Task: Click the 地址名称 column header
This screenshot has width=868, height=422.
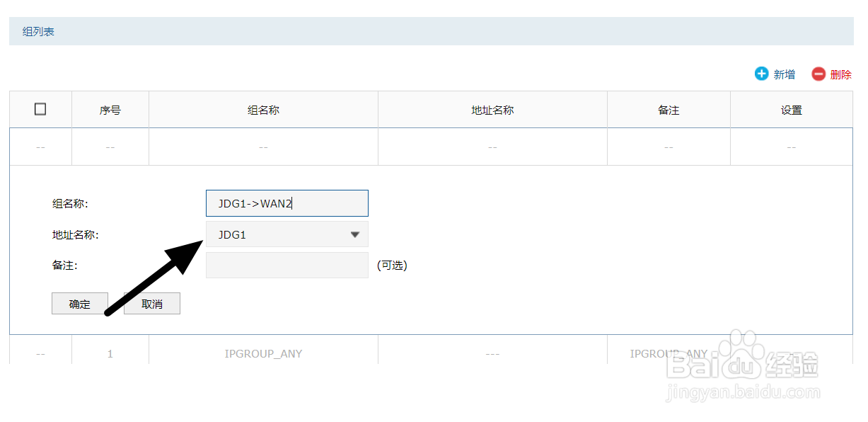Action: (492, 110)
